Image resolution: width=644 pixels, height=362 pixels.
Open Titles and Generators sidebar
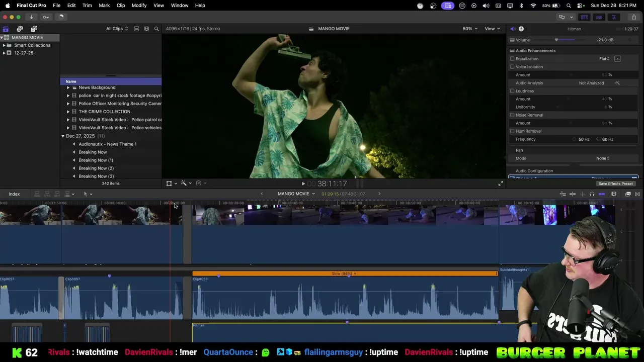tap(34, 29)
